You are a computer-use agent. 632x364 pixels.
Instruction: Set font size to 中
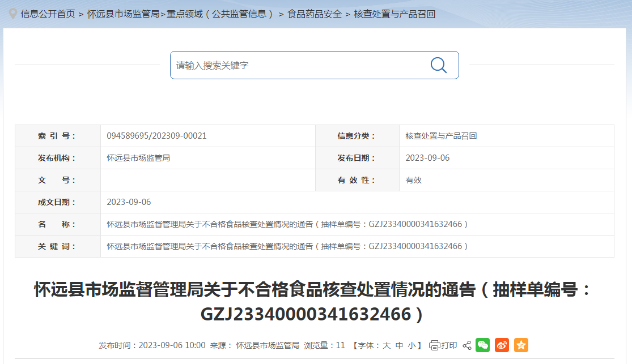tap(399, 345)
